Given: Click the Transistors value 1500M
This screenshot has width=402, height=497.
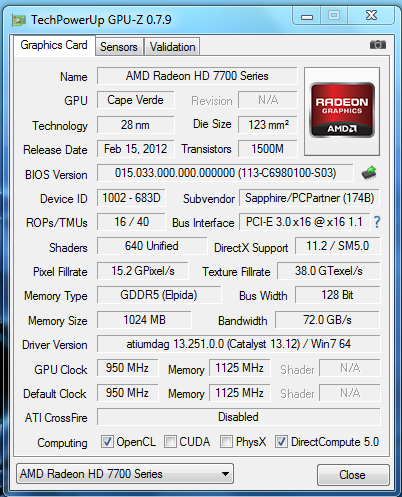Looking at the screenshot, I should (268, 149).
